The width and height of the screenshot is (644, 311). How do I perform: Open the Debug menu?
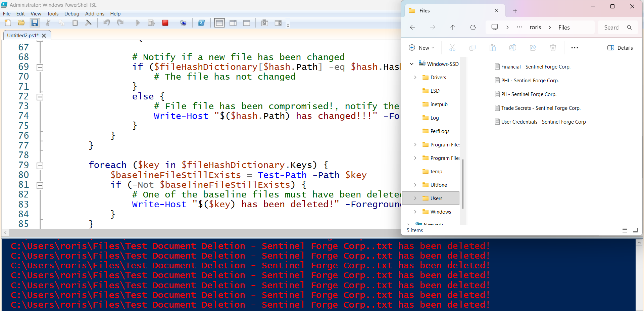(x=71, y=14)
